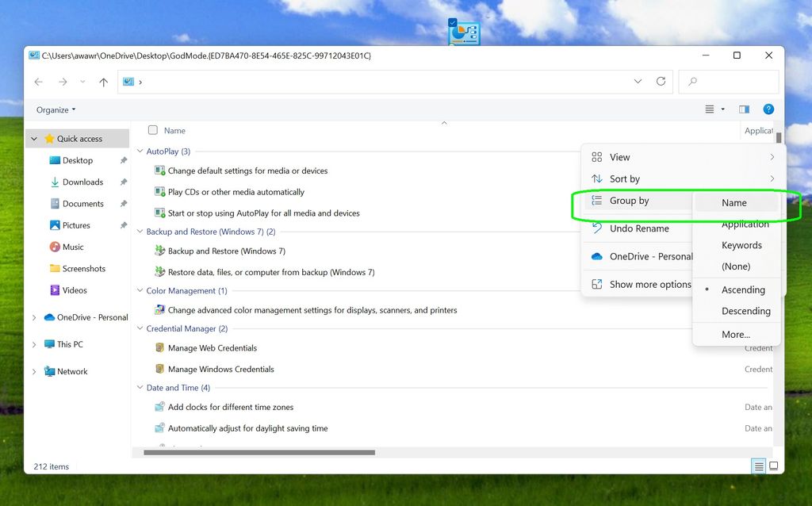Click the blue Help question mark icon
The height and width of the screenshot is (506, 812).
[x=768, y=109]
